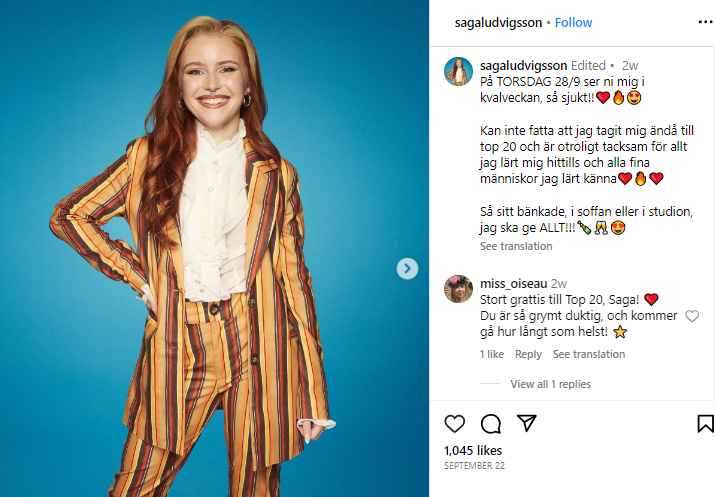Viewport: 715px width, 497px height.
Task: Open the comment bubble icon
Action: click(490, 423)
